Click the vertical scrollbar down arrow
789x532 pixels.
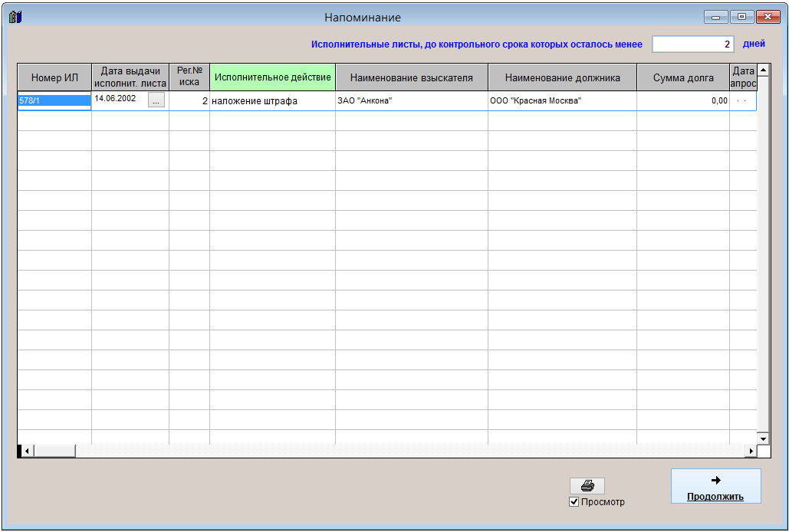coord(763,438)
